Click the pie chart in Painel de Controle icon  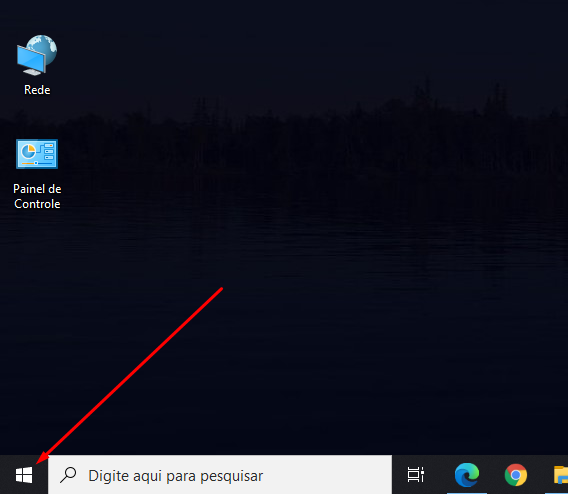pos(28,151)
